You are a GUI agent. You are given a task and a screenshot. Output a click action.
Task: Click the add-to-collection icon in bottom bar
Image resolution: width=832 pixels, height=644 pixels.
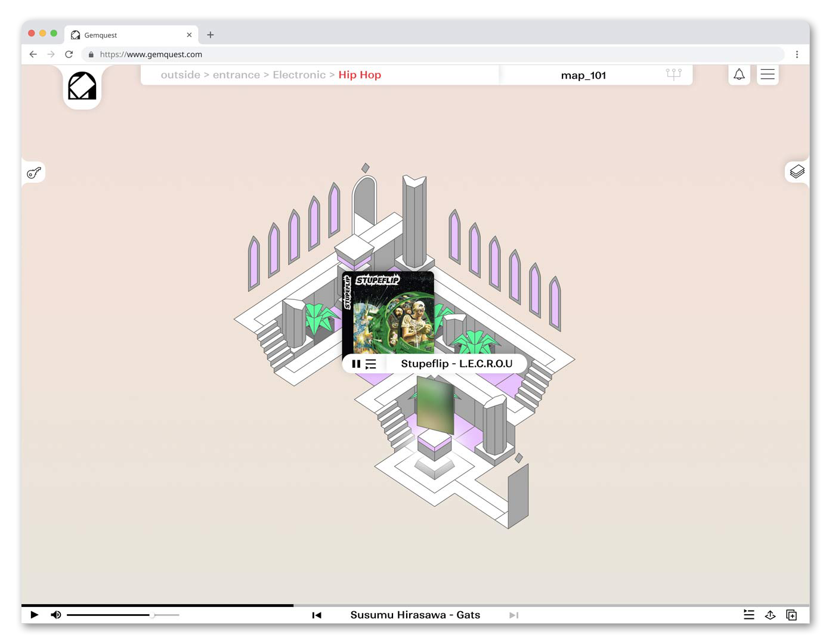click(791, 615)
